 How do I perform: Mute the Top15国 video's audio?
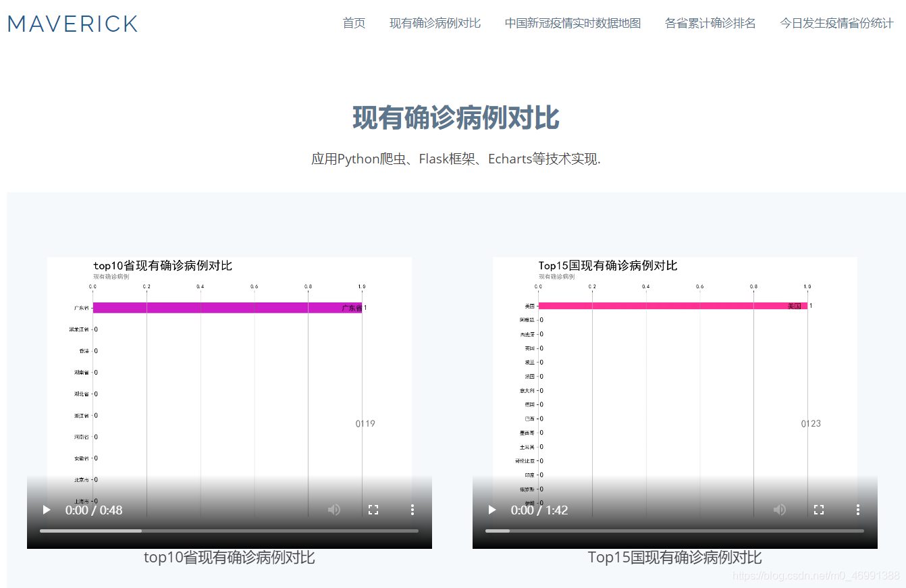(780, 510)
